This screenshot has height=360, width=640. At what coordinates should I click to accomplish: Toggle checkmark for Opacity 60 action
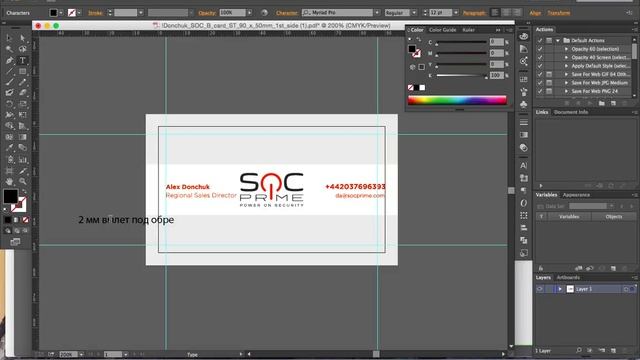(x=540, y=49)
